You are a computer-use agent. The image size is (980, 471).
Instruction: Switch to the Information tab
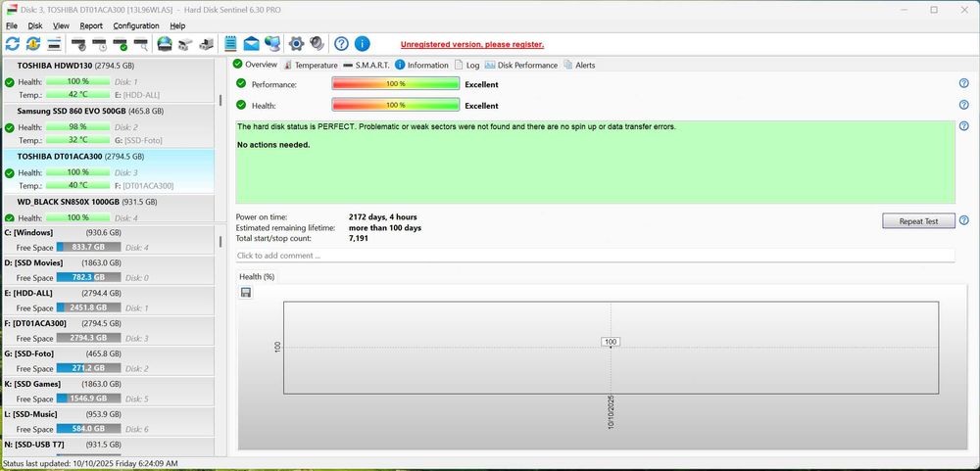421,65
